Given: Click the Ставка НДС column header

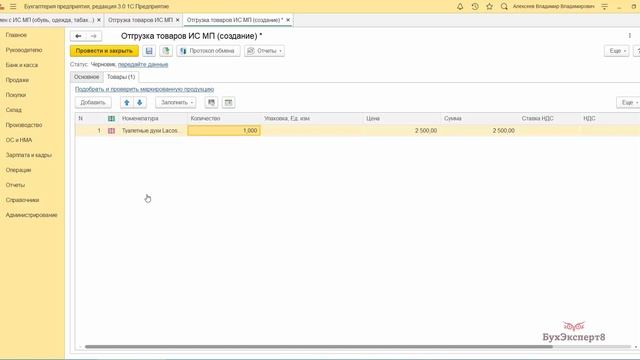Looking at the screenshot, I should pos(538,118).
